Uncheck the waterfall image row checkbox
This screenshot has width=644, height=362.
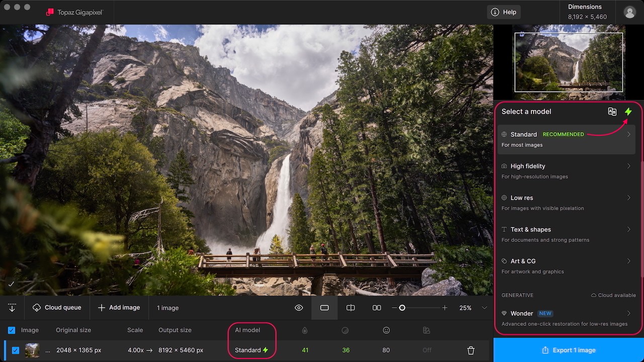click(16, 350)
